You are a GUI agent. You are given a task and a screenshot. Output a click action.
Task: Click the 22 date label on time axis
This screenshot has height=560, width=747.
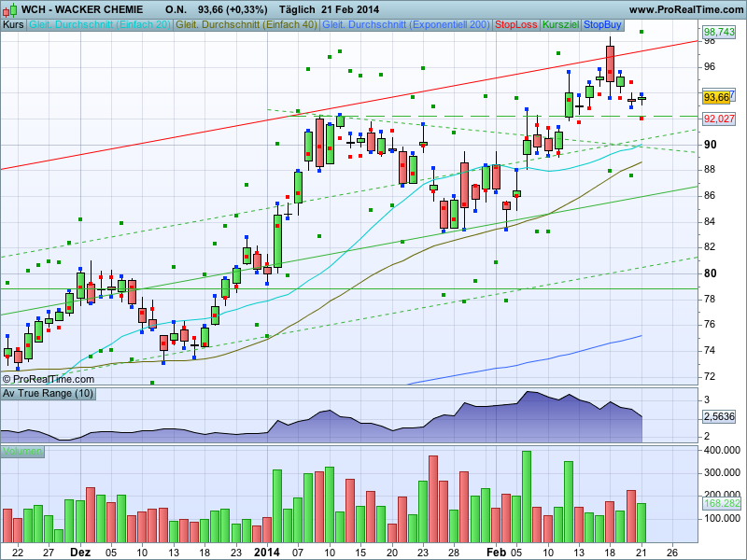(x=17, y=553)
